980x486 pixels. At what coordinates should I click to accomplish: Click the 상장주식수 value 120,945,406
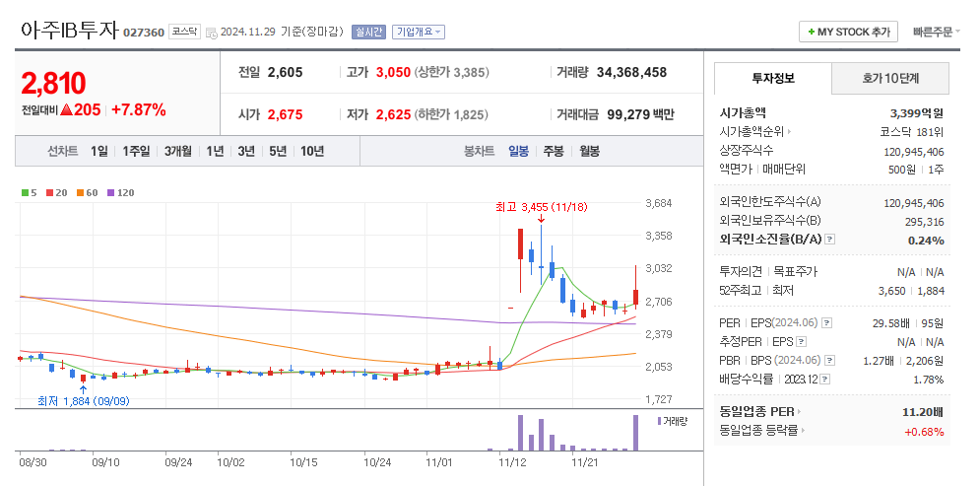(914, 152)
